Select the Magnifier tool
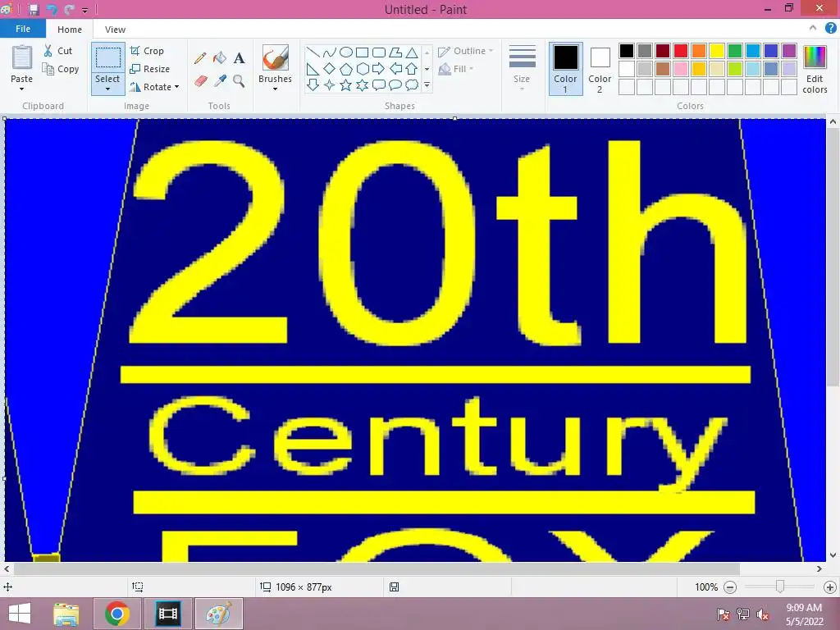 coord(239,81)
